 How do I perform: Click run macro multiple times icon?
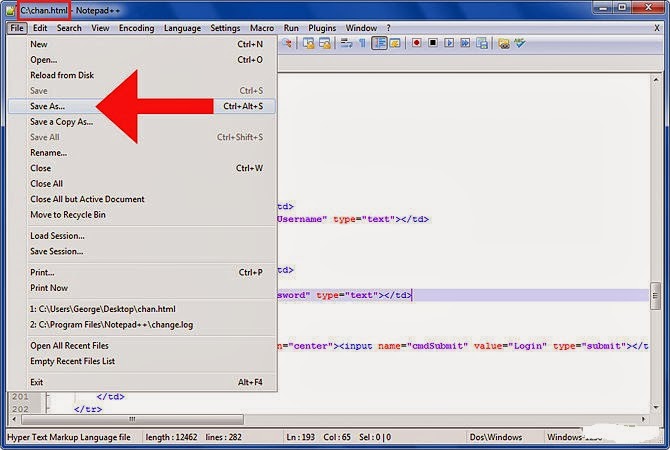[x=465, y=43]
